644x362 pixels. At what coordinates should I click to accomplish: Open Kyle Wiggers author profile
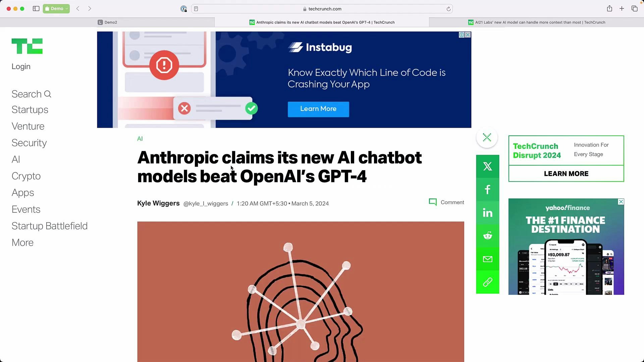point(158,203)
